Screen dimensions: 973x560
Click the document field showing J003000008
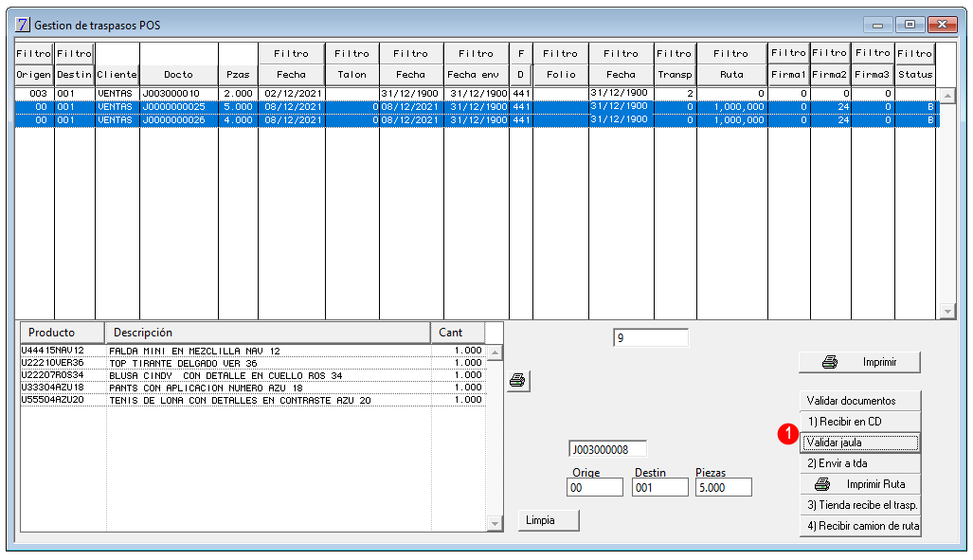pyautogui.click(x=607, y=449)
